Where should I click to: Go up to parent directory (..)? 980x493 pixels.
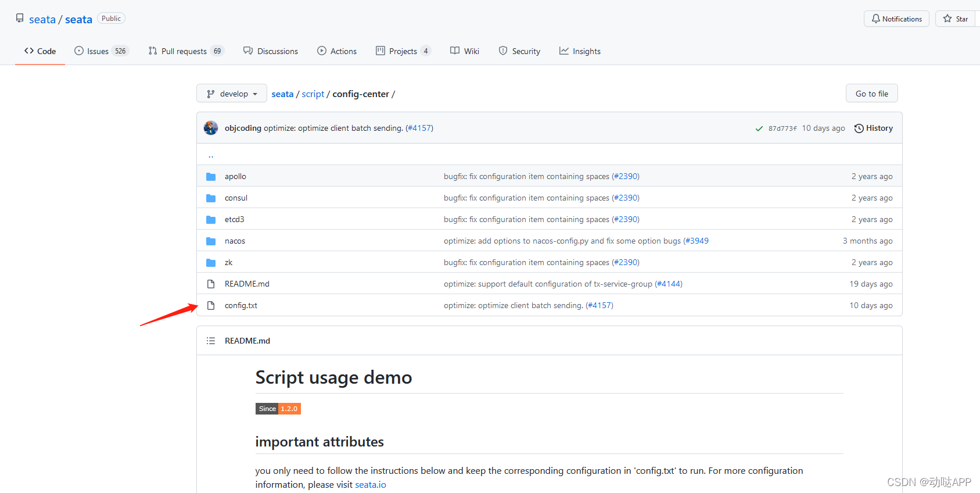point(211,155)
